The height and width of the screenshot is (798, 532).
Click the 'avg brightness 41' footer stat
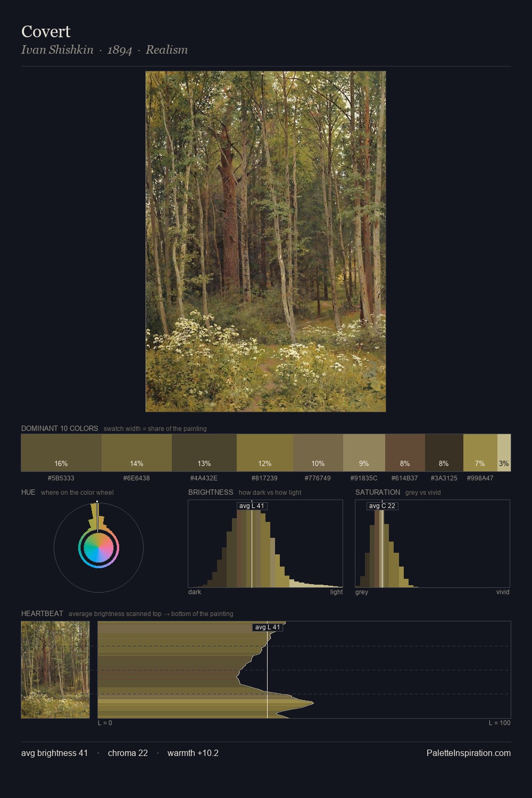pos(54,753)
